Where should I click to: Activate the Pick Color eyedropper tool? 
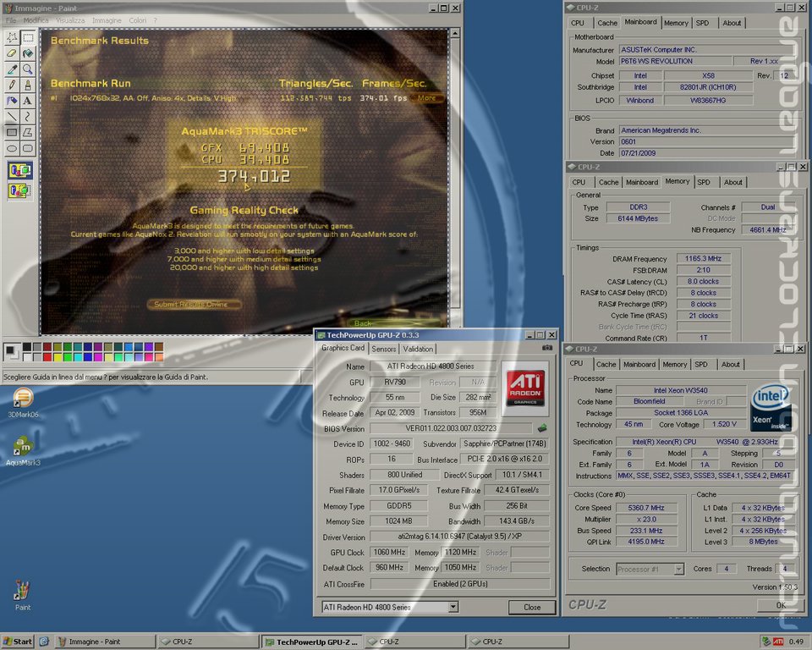[12, 69]
